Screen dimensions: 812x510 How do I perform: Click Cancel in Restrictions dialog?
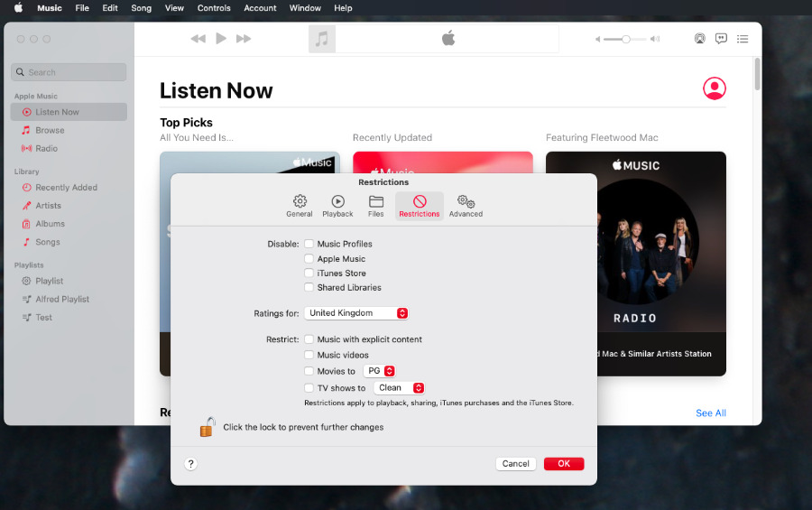(516, 464)
